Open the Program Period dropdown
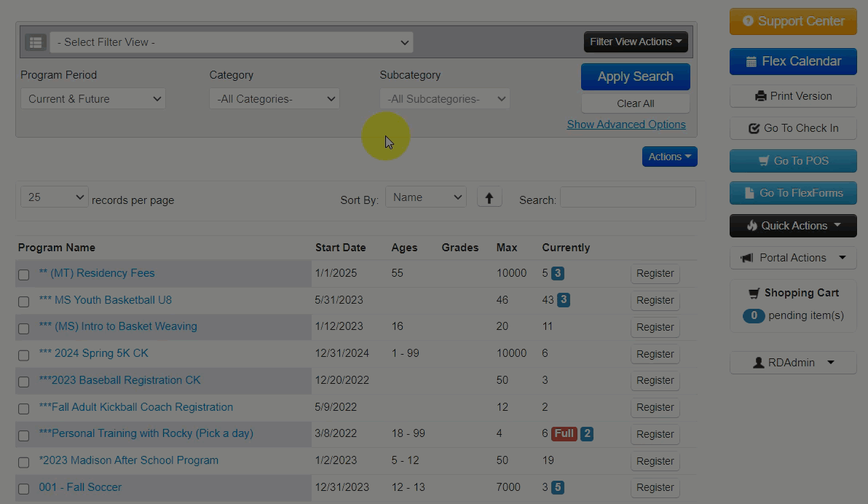Image resolution: width=868 pixels, height=504 pixels. tap(93, 98)
